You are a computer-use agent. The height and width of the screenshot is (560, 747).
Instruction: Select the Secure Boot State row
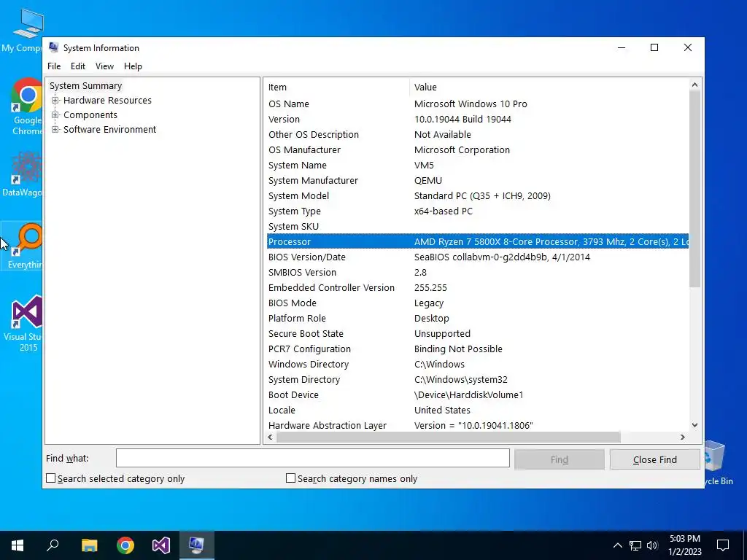pos(477,333)
